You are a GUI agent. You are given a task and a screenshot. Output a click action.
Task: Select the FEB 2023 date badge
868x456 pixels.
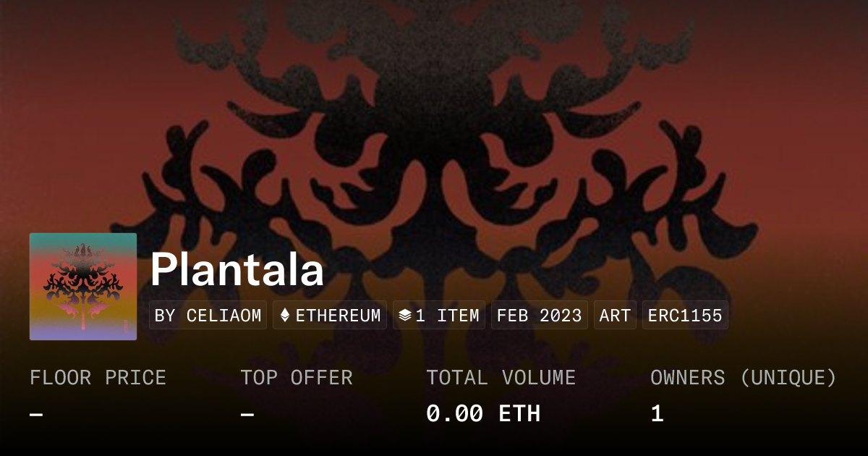[x=540, y=316]
